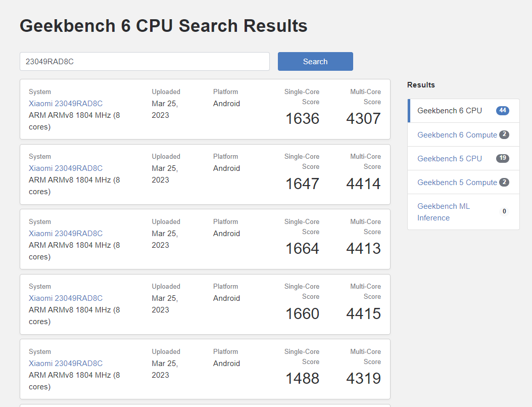
Task: Click the 0-count badge on Geekbench ML Inference
Action: [504, 211]
